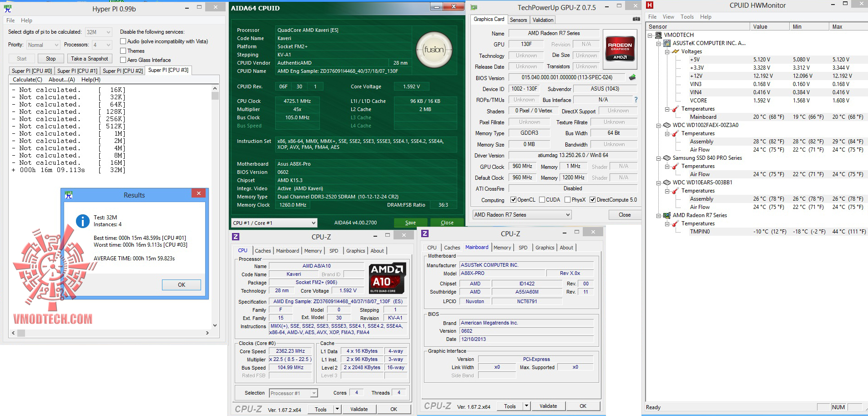Select the TMPIN0 temperature row
Viewport: 868px width, 416px height.
pyautogui.click(x=756, y=232)
